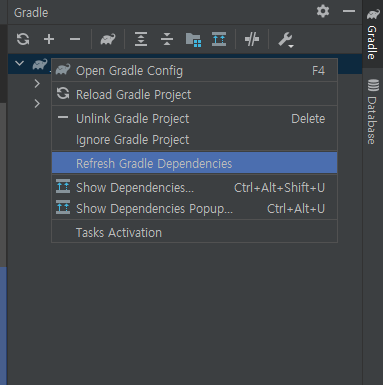The width and height of the screenshot is (383, 385).
Task: Click the minus icon to detach project
Action: pos(75,39)
